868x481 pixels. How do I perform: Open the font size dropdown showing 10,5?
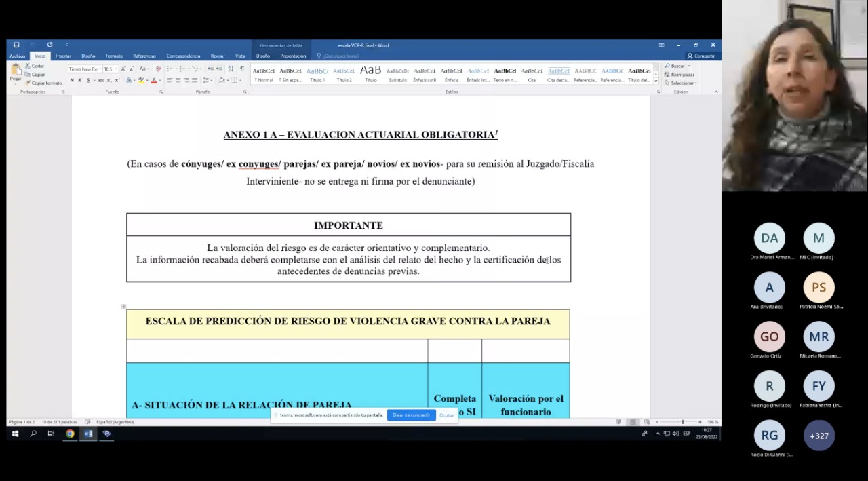click(116, 69)
